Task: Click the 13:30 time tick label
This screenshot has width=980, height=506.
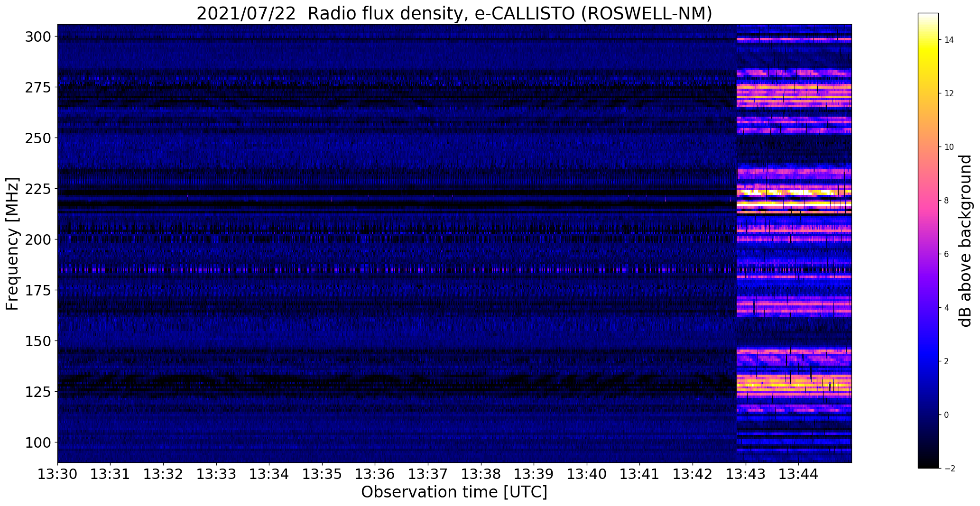Action: 57,474
